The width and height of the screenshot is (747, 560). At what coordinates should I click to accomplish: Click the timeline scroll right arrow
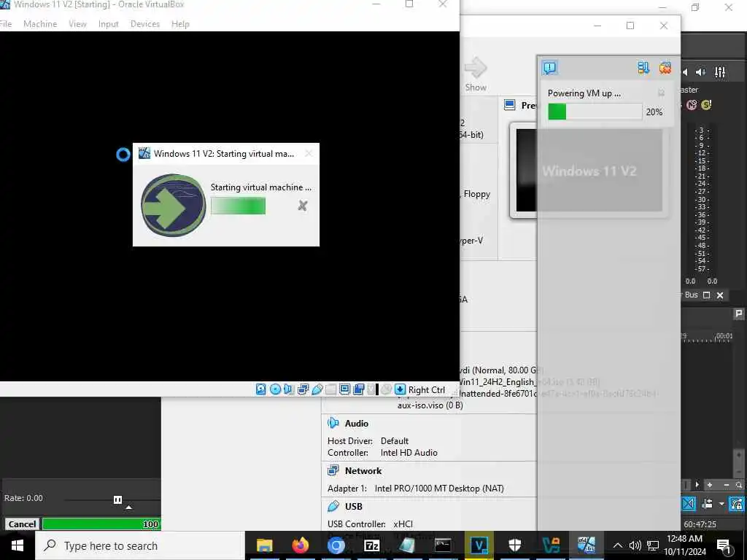click(697, 485)
